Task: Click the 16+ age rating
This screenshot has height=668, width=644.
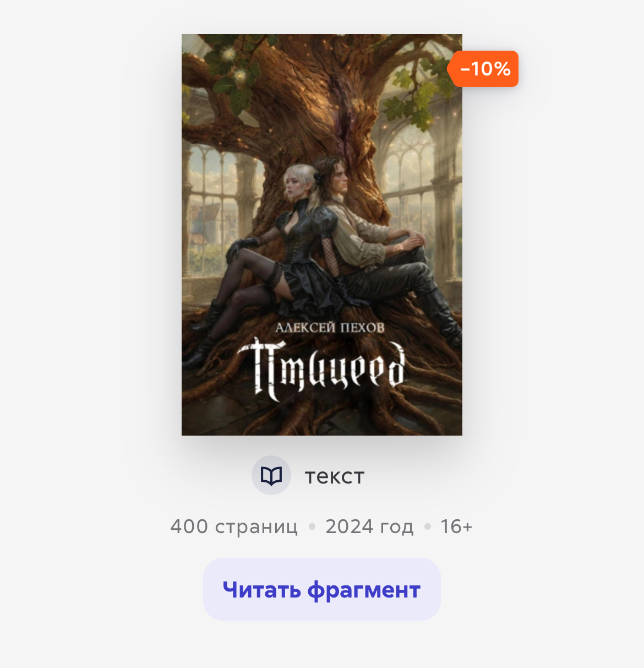Action: click(x=456, y=527)
